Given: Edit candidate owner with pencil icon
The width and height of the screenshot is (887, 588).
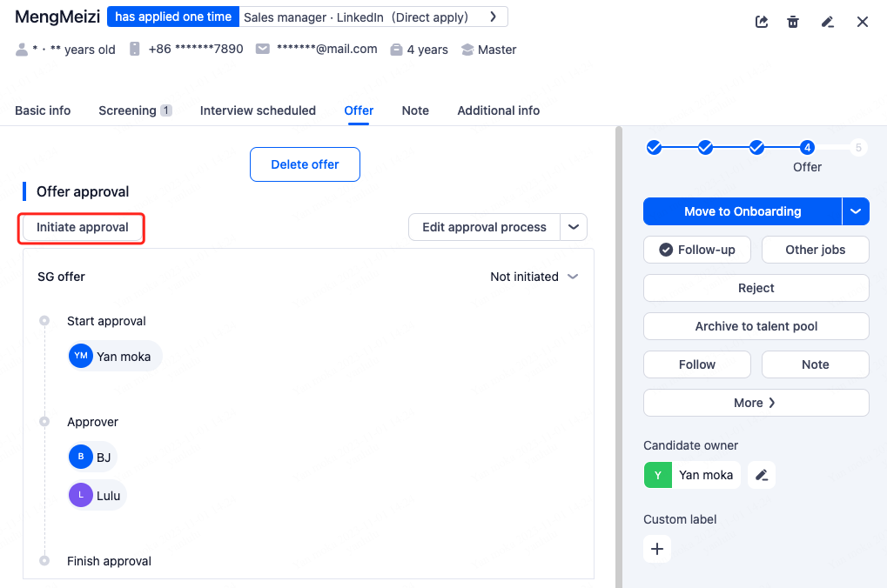Looking at the screenshot, I should pos(762,475).
